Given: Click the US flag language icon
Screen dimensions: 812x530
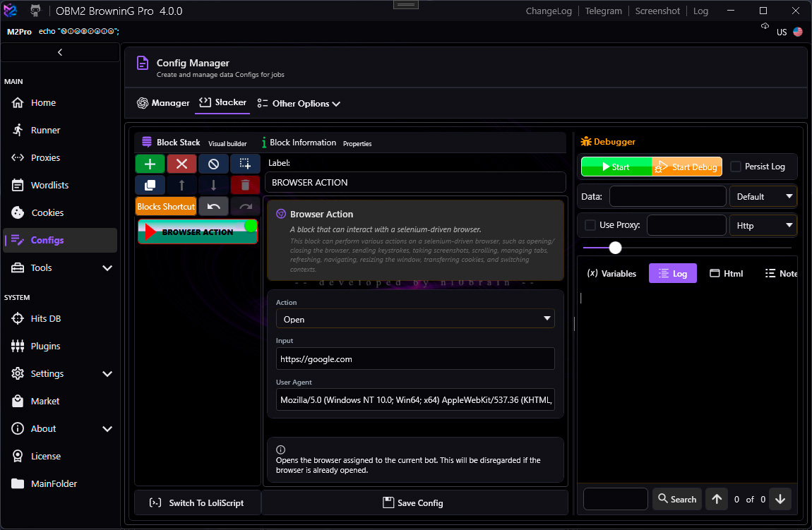Looking at the screenshot, I should [x=797, y=32].
